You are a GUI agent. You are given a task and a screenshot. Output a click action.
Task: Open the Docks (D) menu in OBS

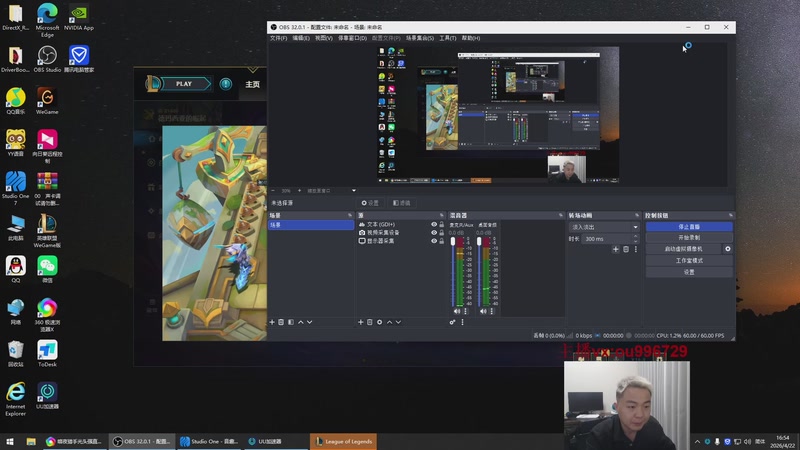point(353,38)
